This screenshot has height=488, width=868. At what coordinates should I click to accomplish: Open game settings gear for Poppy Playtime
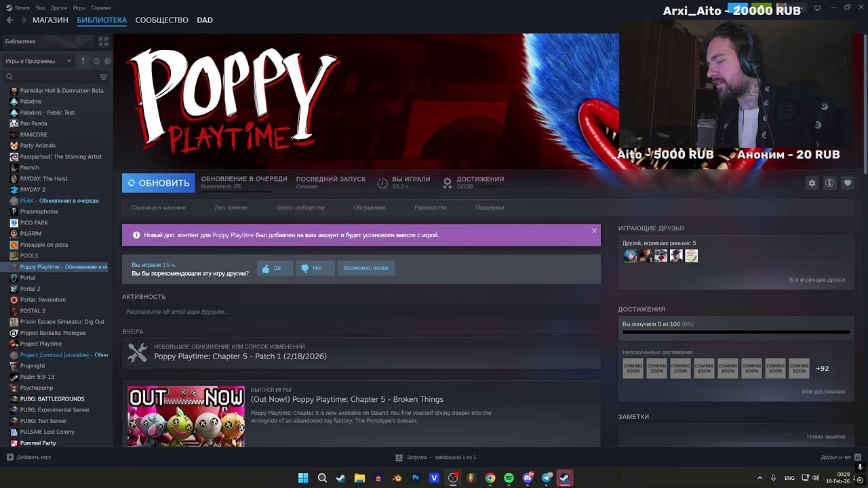pyautogui.click(x=812, y=183)
